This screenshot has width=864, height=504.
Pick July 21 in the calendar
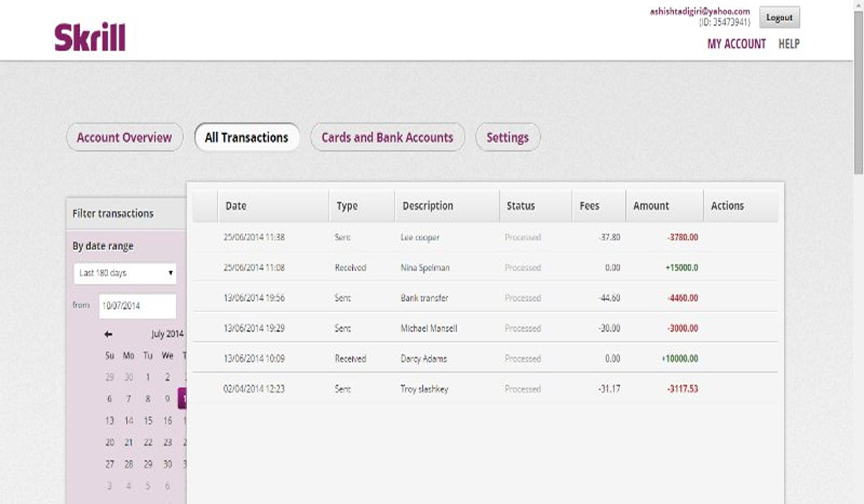coord(129,443)
